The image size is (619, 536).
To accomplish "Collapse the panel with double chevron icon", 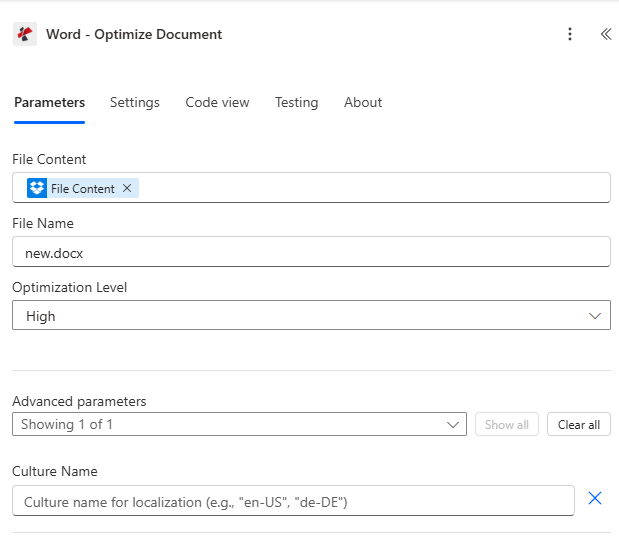I will [x=606, y=34].
